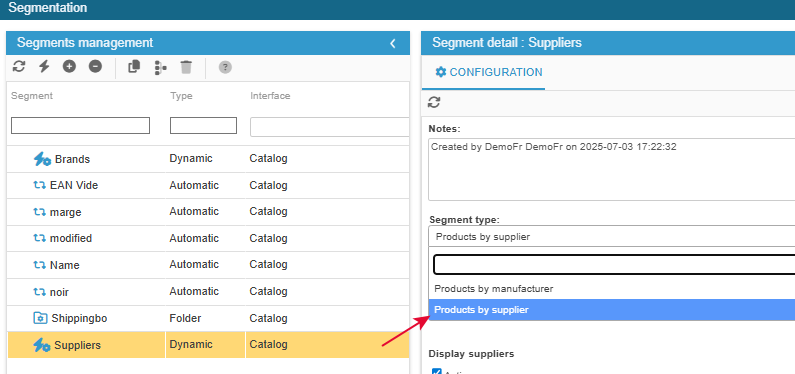Click into the Notes text area
The image size is (795, 374).
click(x=611, y=169)
